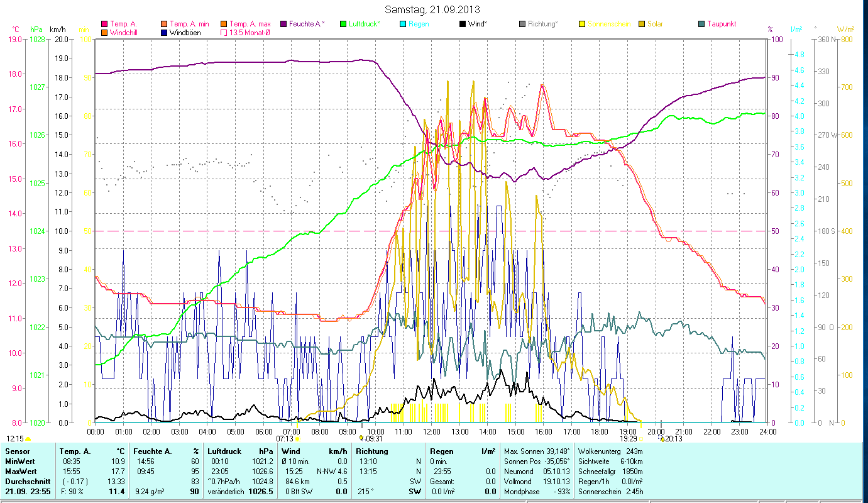Click the sunrise sun icon beside 07:13
The height and width of the screenshot is (503, 868).
297,439
